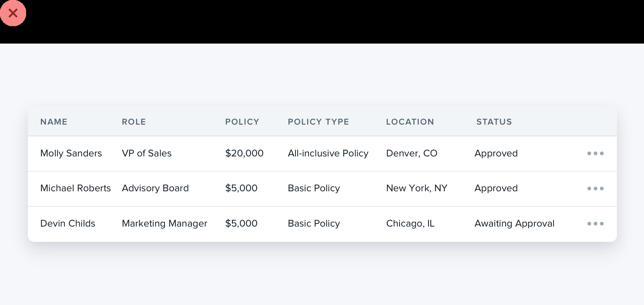Select the name Michael Roberts
This screenshot has width=644, height=305.
tap(75, 188)
